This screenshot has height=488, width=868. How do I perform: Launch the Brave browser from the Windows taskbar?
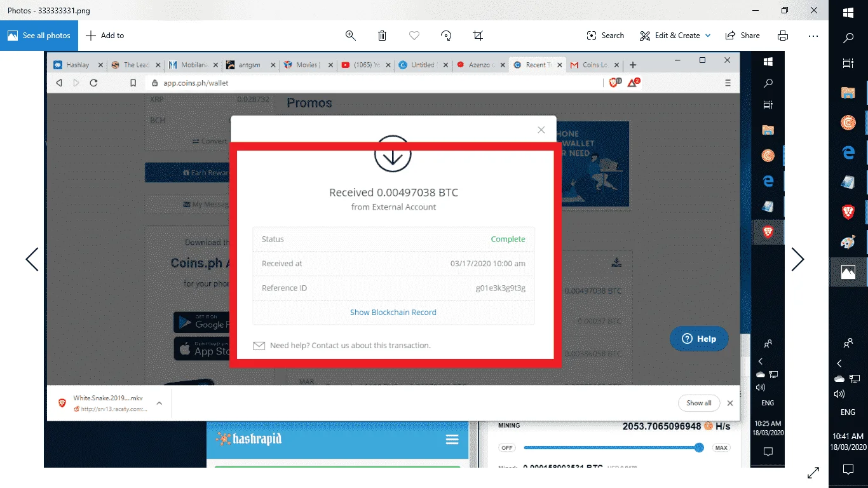848,212
